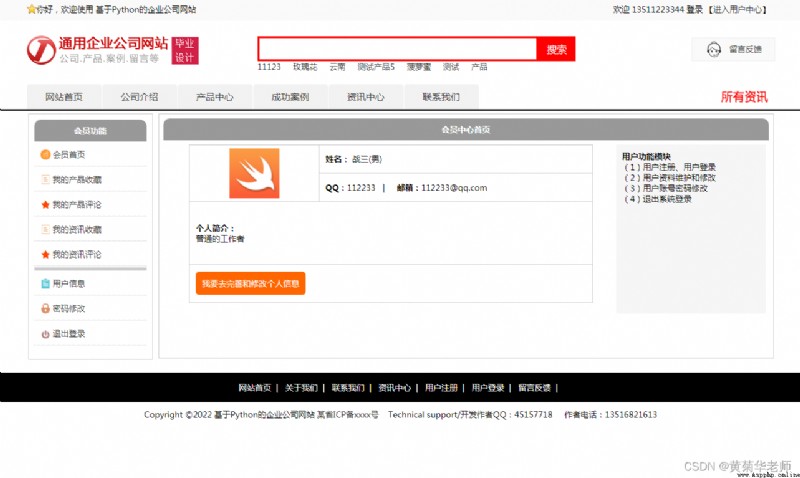Viewport: 800px width, 478px height.
Task: Click the star icon beside 我的资讯评论
Action: [45, 255]
